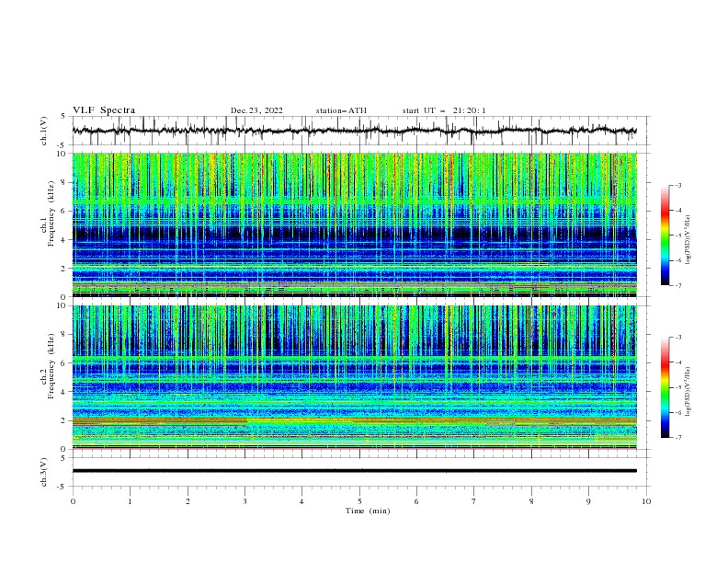728x563 pixels.
Task: Select lower color bar "log(PSD)(V²/Hz)" label
Action: tap(688, 392)
